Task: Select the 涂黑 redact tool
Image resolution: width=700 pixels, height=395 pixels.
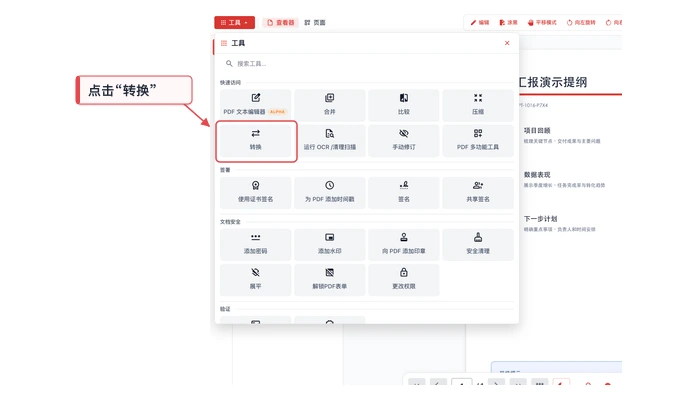Action: [508, 22]
